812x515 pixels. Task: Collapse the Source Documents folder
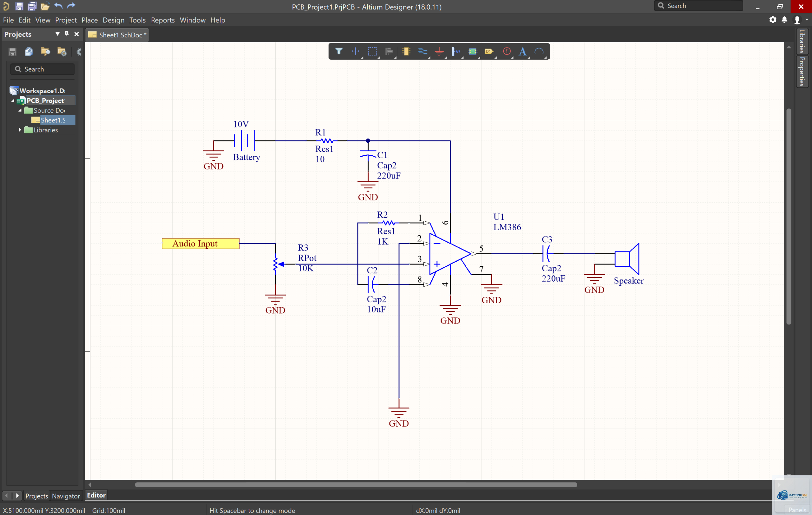[20, 110]
